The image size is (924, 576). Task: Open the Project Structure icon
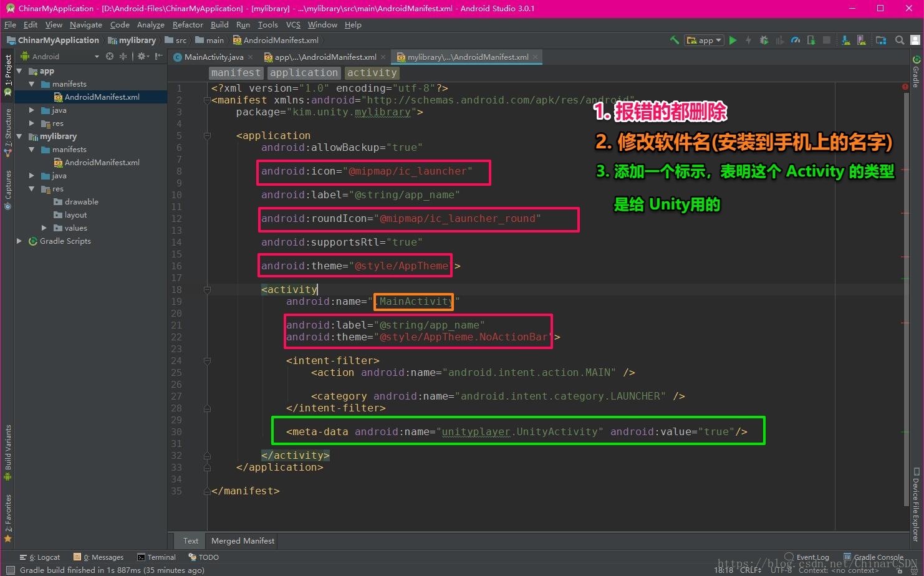pos(880,40)
